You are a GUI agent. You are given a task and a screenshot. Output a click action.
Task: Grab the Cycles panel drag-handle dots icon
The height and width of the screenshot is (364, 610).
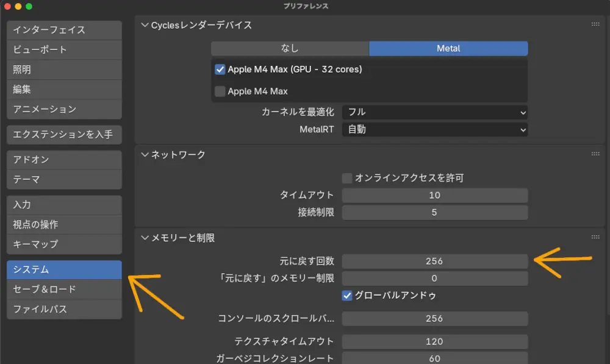(x=595, y=24)
